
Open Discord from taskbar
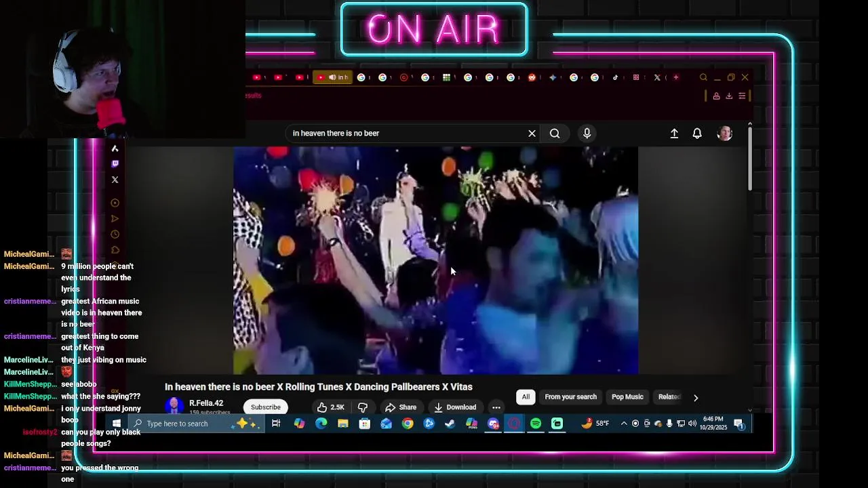coord(493,424)
